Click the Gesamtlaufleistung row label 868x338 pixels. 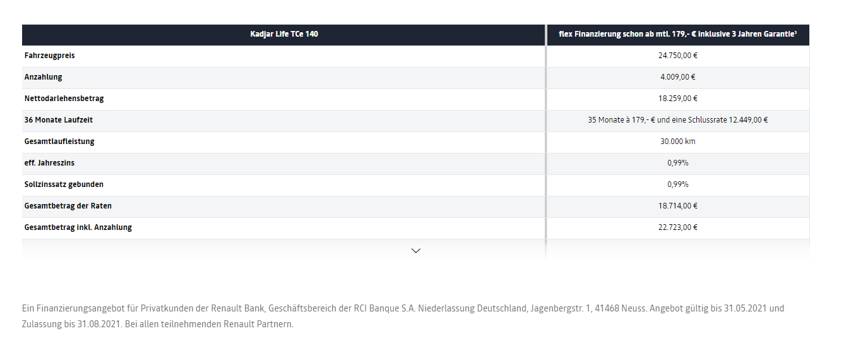click(59, 142)
